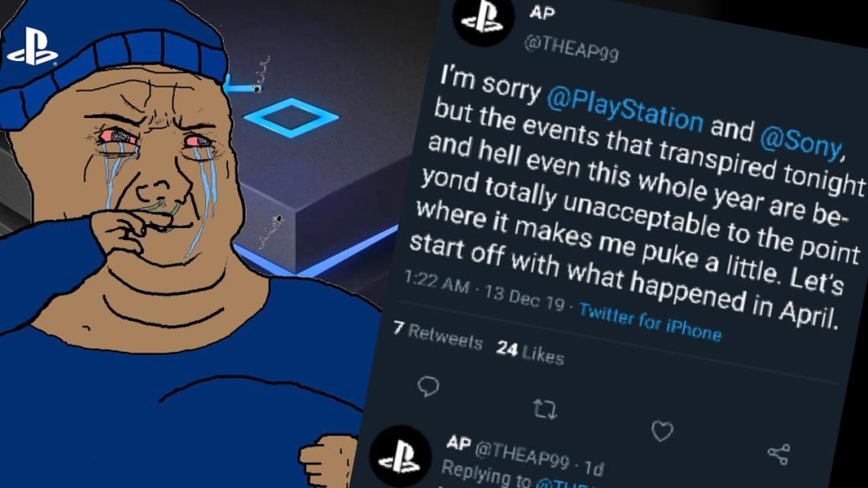Click the share icon under tweet
This screenshot has height=488, width=868.
pyautogui.click(x=779, y=454)
